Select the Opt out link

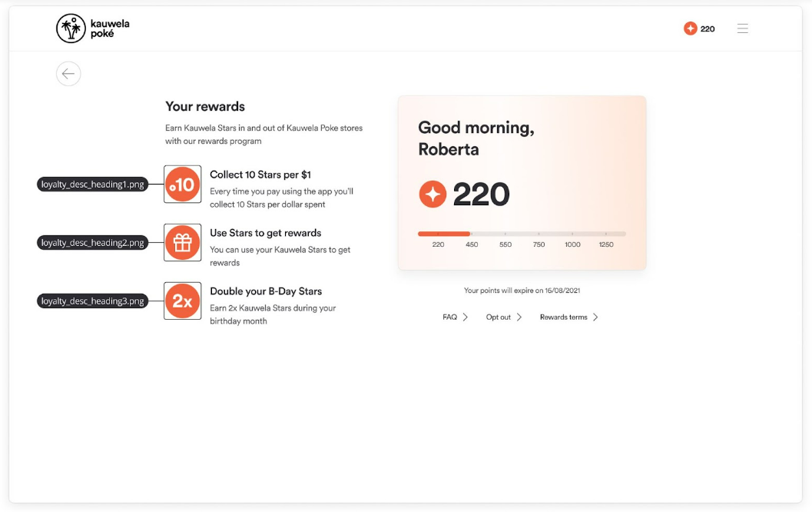(x=498, y=318)
